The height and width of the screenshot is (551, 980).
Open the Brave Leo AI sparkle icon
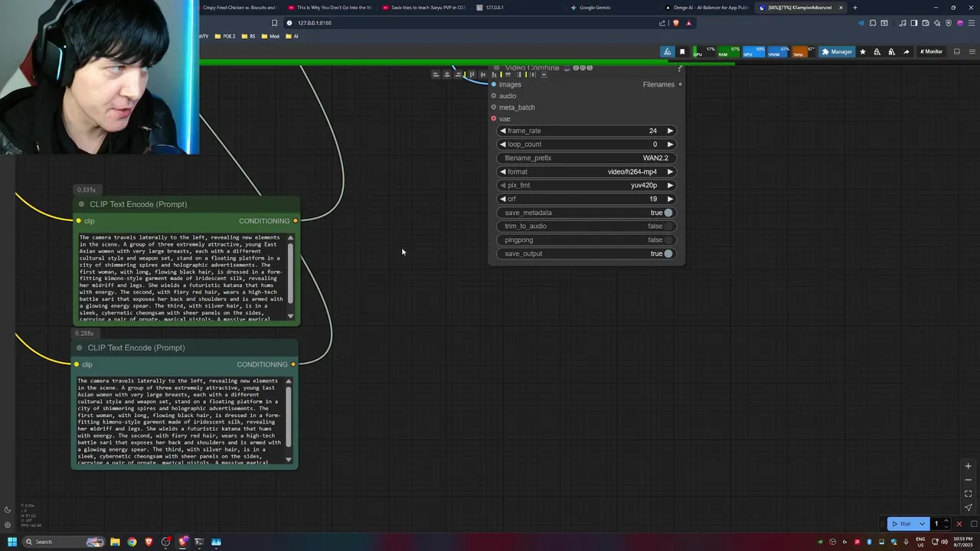[937, 23]
